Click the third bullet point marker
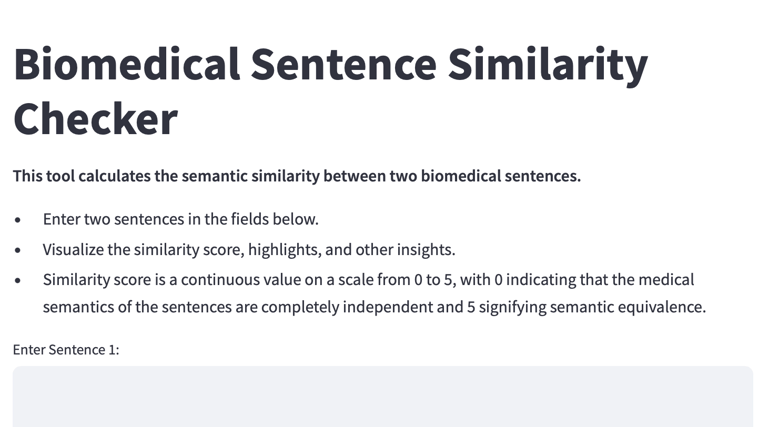The image size is (768, 427). (17, 280)
